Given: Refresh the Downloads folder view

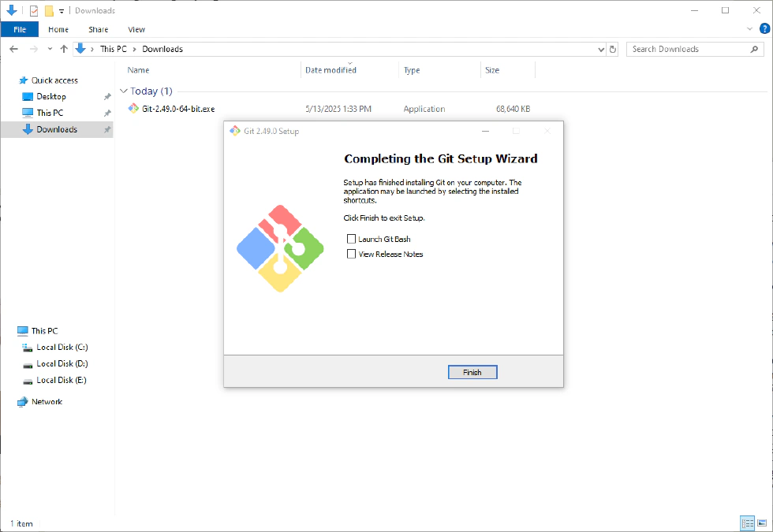Looking at the screenshot, I should (613, 49).
